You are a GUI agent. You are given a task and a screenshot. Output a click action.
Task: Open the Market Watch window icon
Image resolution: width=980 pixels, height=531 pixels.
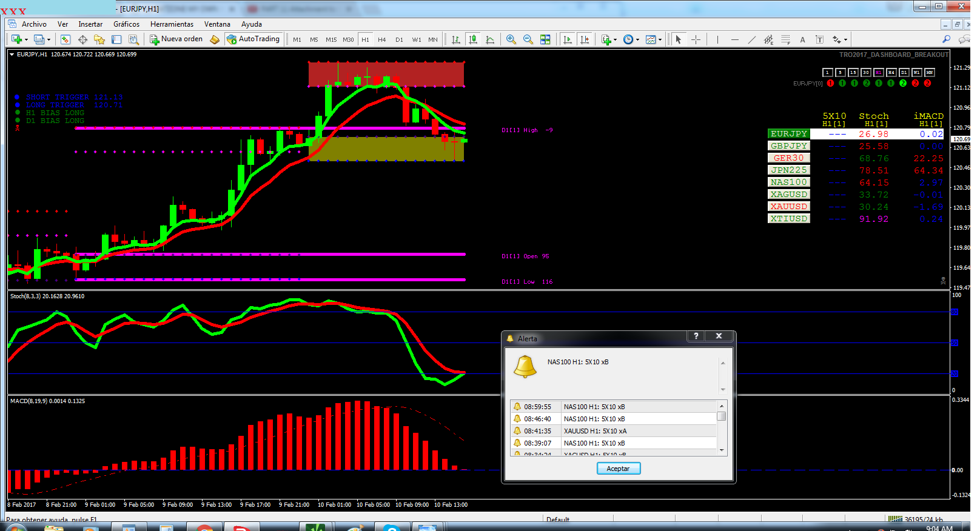(65, 39)
